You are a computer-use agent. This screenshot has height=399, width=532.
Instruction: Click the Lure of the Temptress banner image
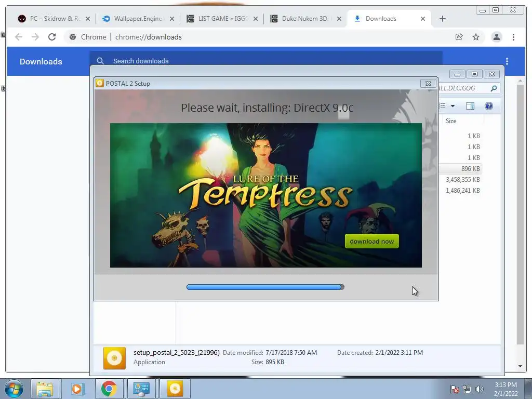265,195
